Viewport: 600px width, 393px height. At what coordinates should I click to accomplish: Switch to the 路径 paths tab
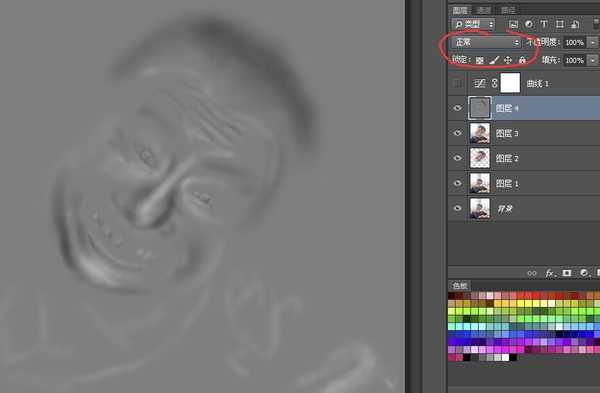point(508,10)
